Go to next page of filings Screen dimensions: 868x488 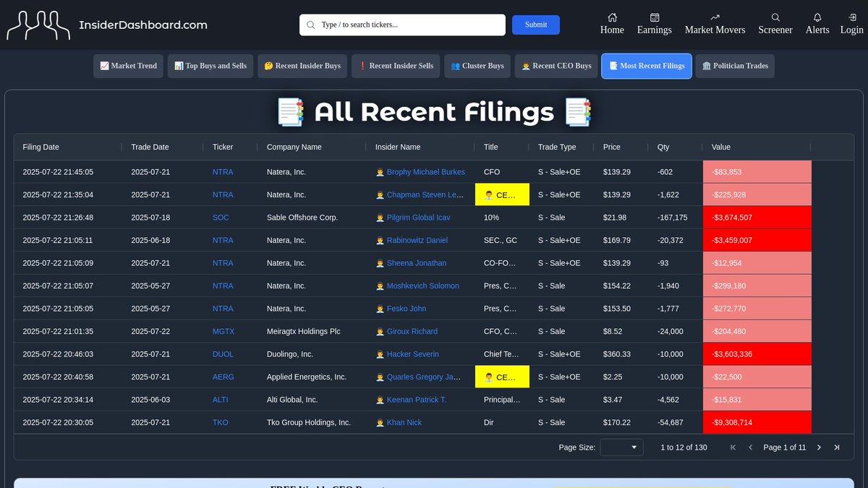819,448
